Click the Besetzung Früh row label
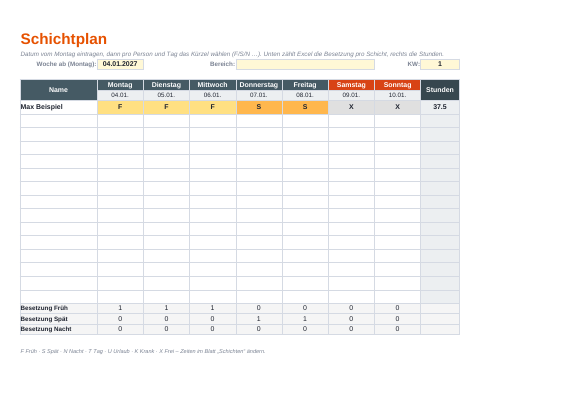This screenshot has width=585, height=414. pyautogui.click(x=59, y=308)
